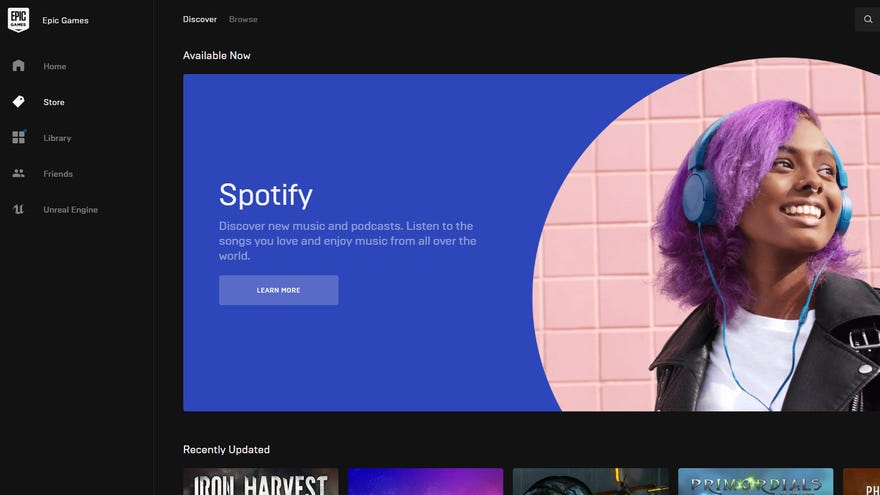The width and height of the screenshot is (880, 495).
Task: Click the Spotify banner title
Action: (265, 194)
